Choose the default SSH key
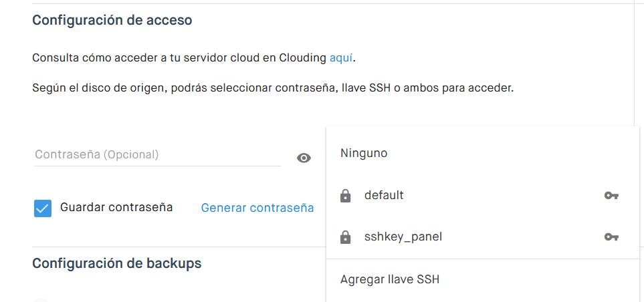This screenshot has height=302, width=644. [384, 196]
